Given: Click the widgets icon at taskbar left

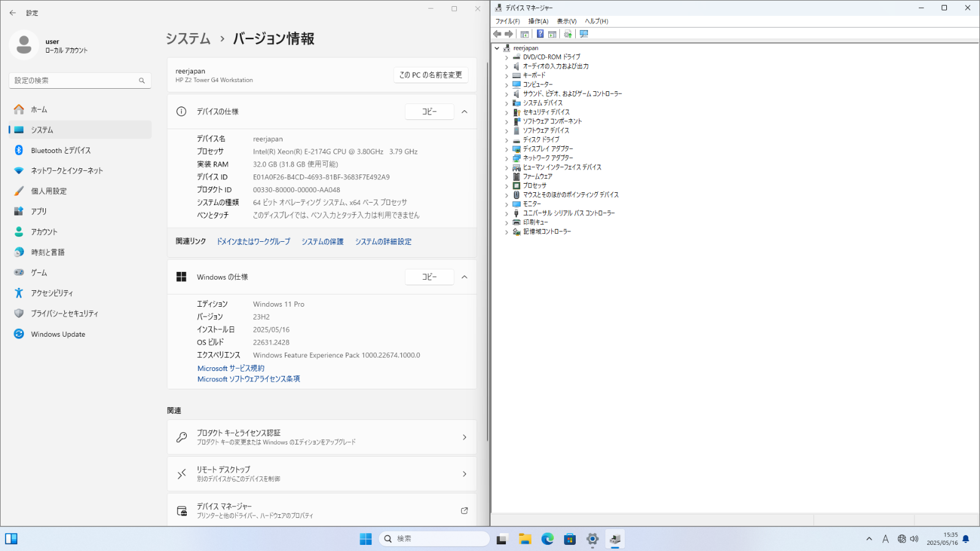Looking at the screenshot, I should pyautogui.click(x=11, y=539).
